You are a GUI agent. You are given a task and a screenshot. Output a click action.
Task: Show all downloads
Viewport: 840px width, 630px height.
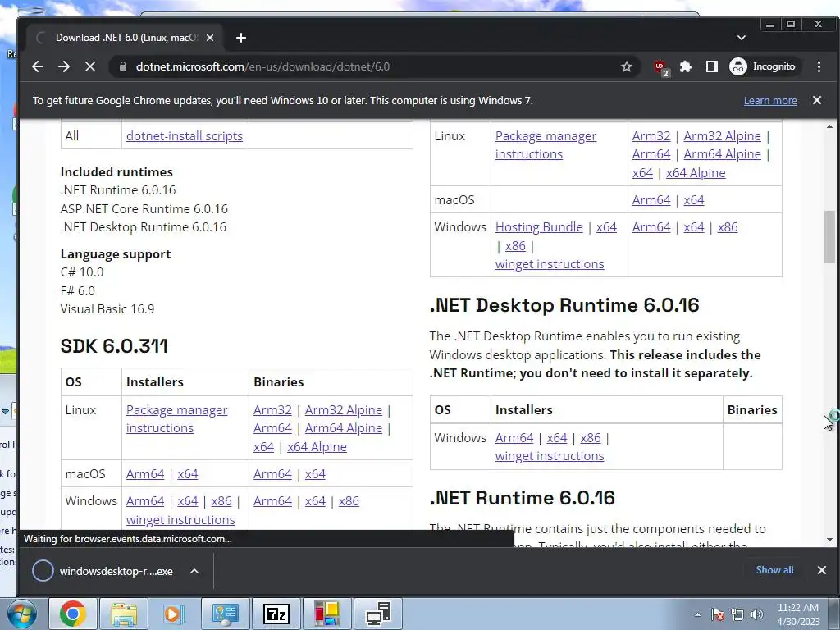(774, 570)
